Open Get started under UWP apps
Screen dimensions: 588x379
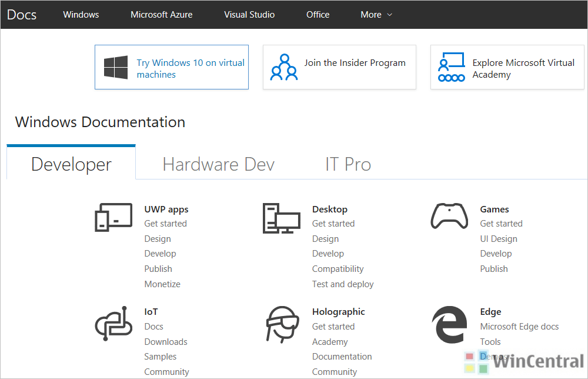pos(165,224)
